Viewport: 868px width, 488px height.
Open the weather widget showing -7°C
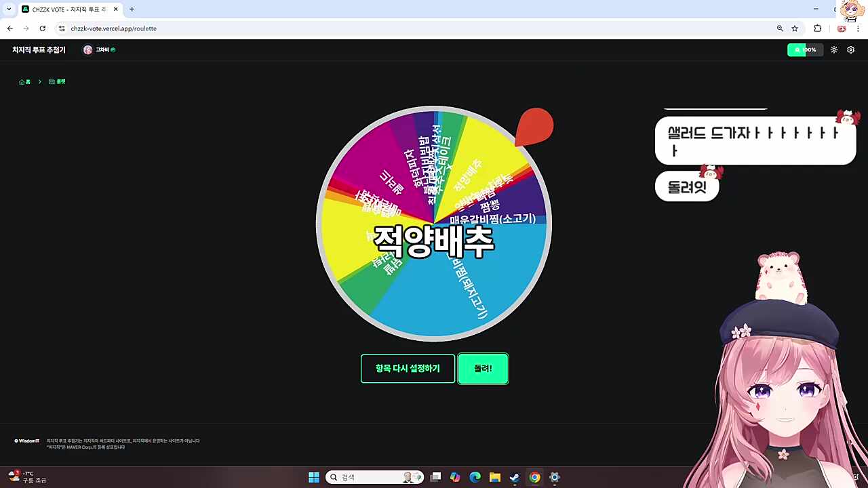[x=28, y=477]
